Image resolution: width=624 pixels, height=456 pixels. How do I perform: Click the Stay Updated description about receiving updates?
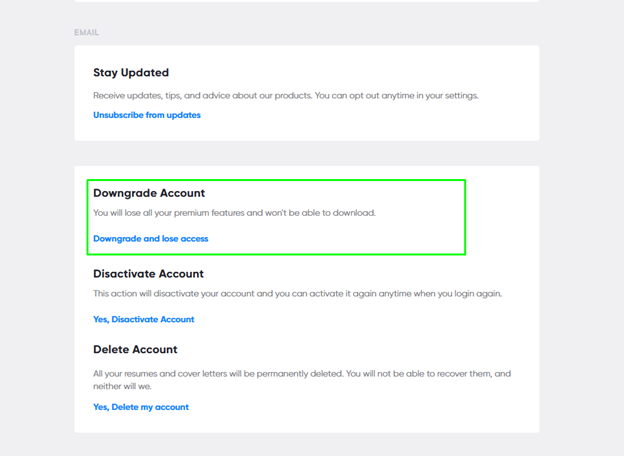click(285, 96)
